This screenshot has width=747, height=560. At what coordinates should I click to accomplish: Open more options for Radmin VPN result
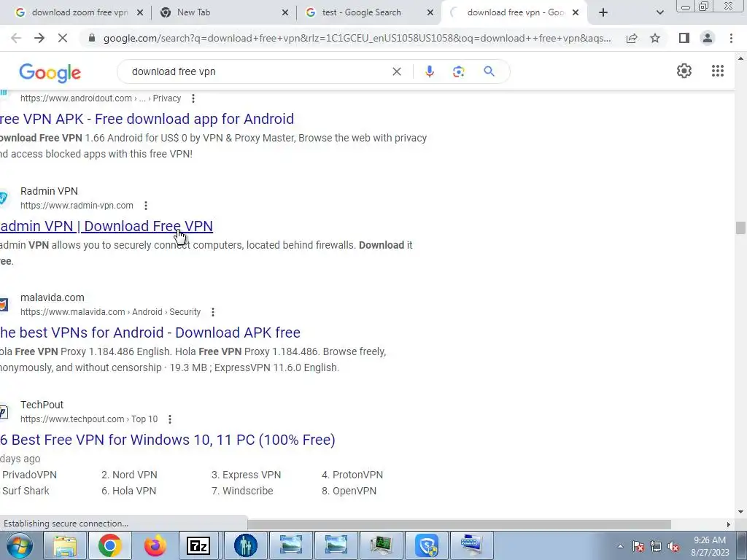tap(146, 206)
